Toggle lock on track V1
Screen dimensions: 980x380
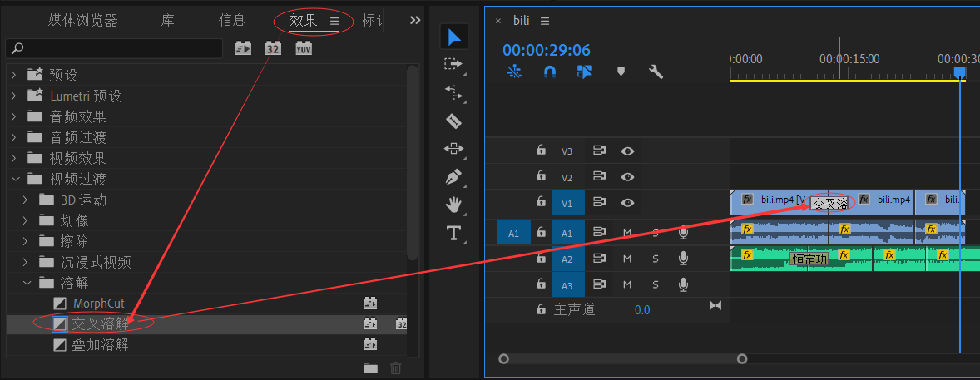(x=542, y=202)
